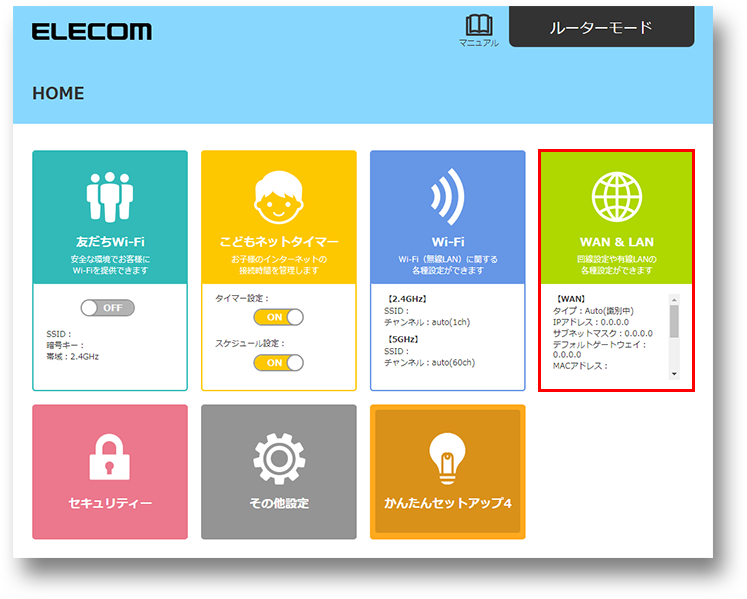Click the HOME heading
Viewport: 747px width, 599px height.
coord(58,93)
